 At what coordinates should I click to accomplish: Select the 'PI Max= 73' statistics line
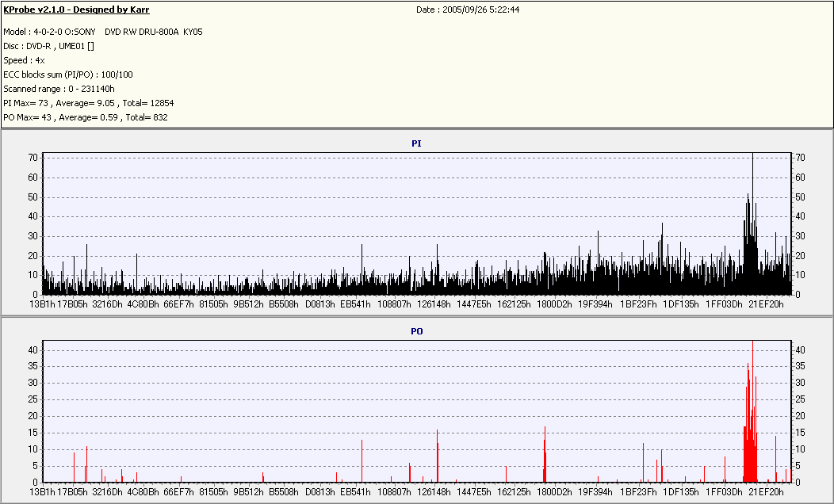(x=89, y=103)
